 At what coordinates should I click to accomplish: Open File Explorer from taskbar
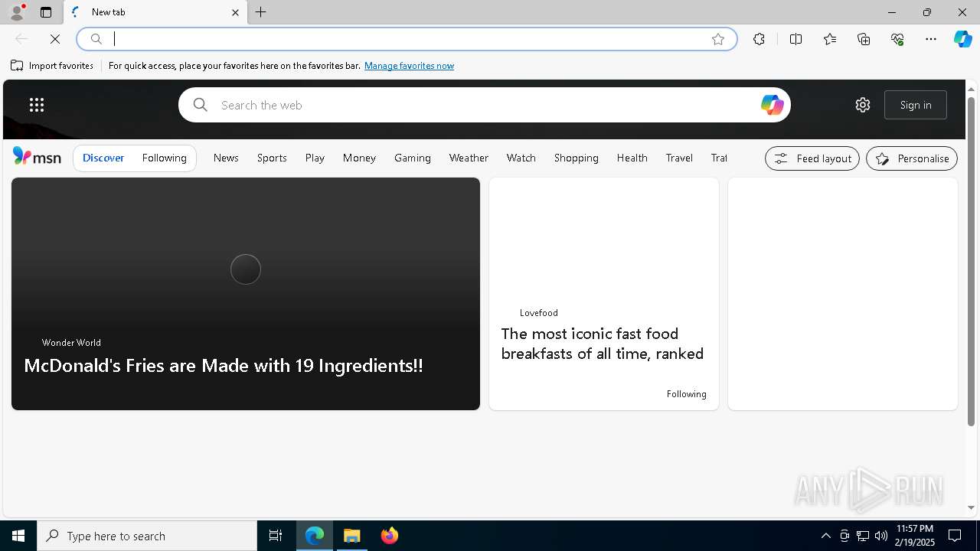coord(352,536)
